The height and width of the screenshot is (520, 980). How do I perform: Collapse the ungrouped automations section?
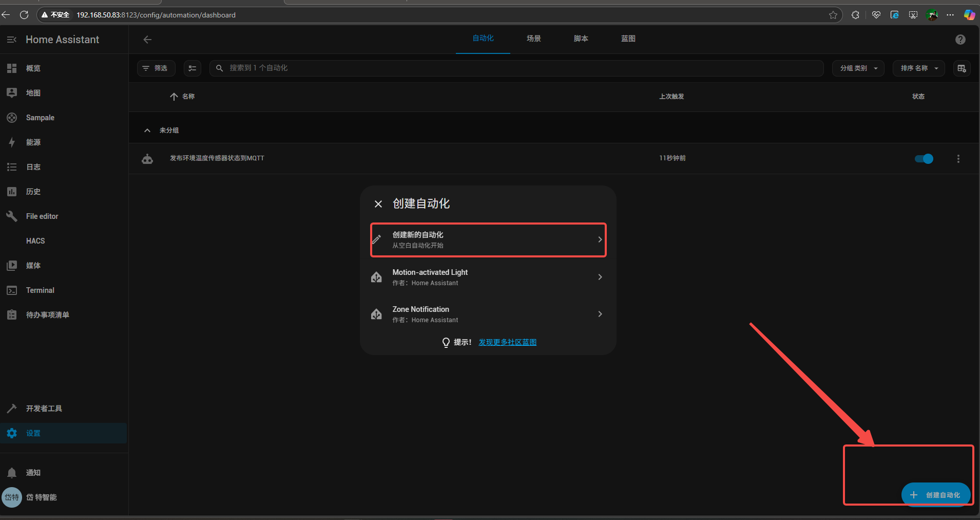(147, 131)
